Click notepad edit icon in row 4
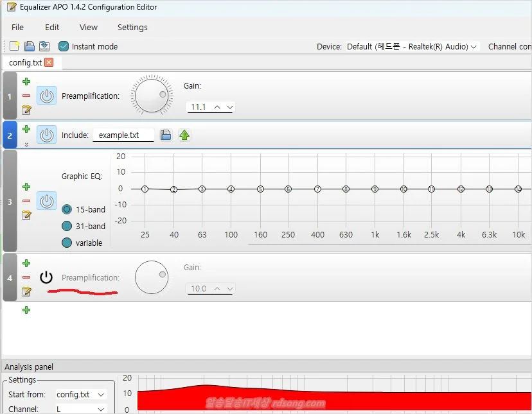 26,291
